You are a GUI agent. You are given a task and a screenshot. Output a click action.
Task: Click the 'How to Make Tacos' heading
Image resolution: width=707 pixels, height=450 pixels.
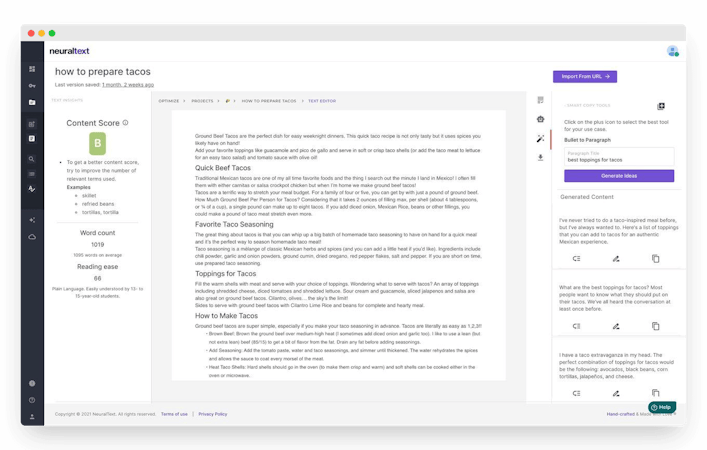point(226,316)
